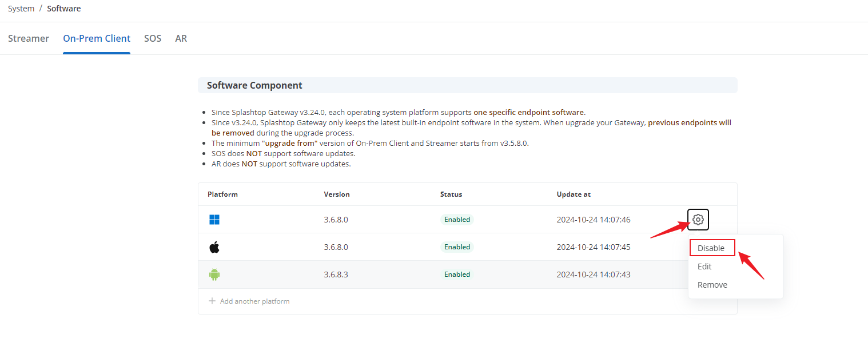The image size is (868, 354).
Task: Choose Edit from the context menu
Action: (704, 267)
